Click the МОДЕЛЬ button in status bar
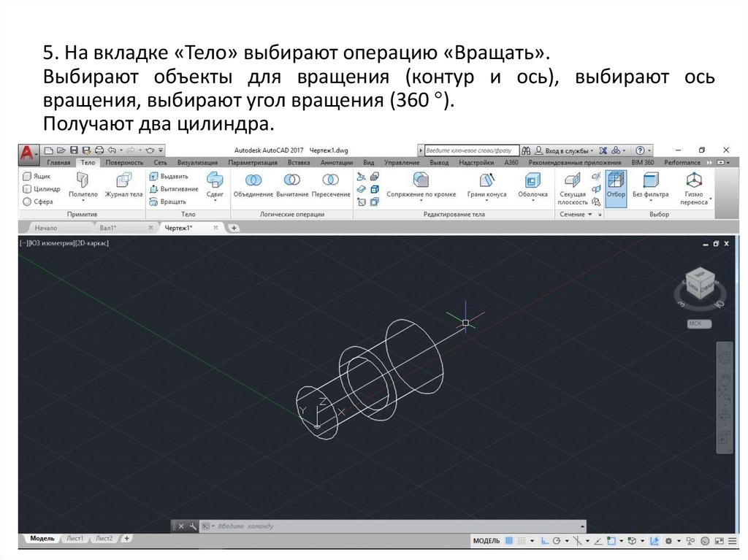The width and height of the screenshot is (748, 560). [486, 541]
